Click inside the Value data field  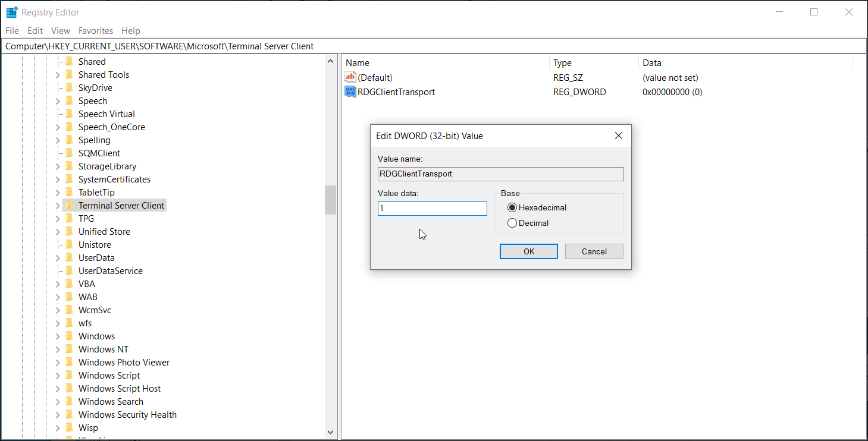click(x=433, y=209)
